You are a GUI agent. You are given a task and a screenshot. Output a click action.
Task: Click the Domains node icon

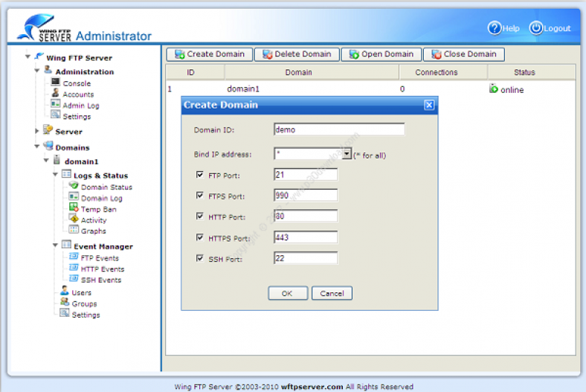coord(48,146)
